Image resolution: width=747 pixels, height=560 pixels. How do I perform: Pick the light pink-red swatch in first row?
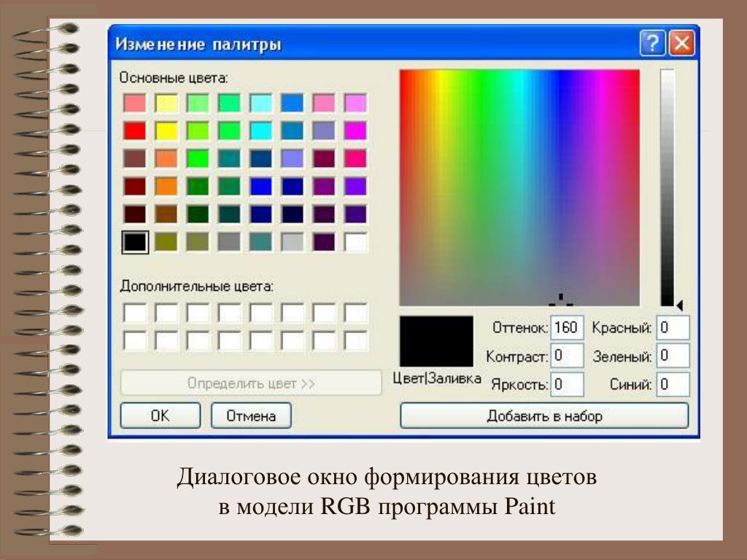coord(135,103)
